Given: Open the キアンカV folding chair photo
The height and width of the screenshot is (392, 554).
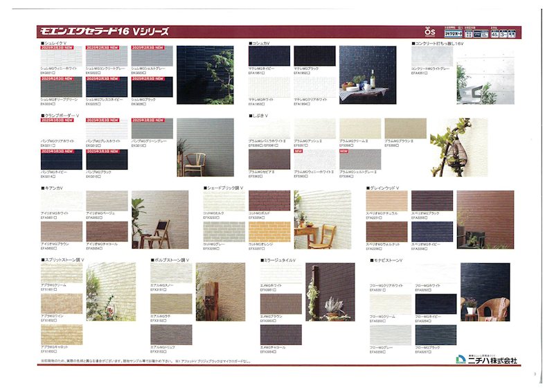Looking at the screenshot, I should tap(160, 220).
